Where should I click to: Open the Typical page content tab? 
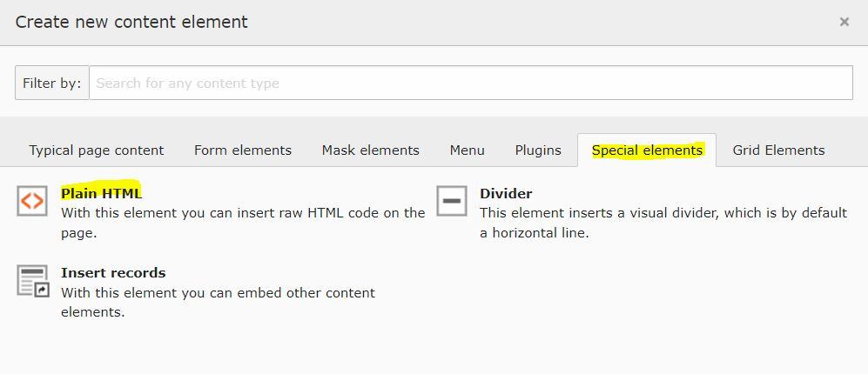point(96,150)
